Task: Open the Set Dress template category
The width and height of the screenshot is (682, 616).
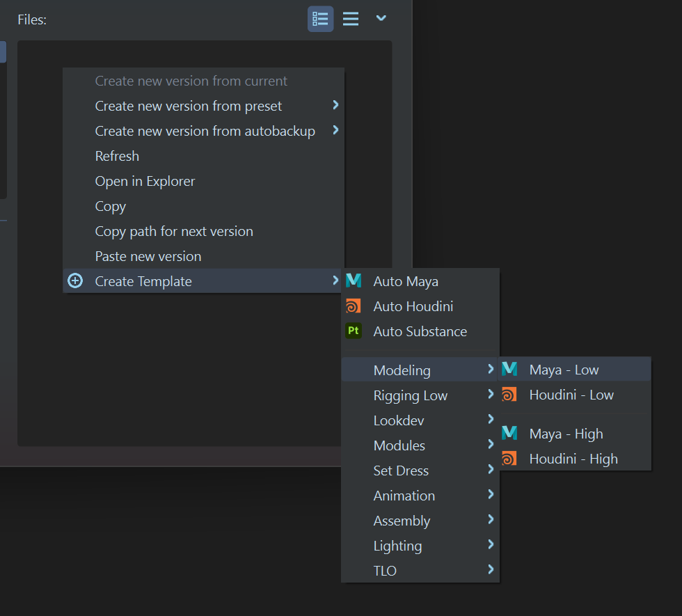Action: (x=420, y=471)
